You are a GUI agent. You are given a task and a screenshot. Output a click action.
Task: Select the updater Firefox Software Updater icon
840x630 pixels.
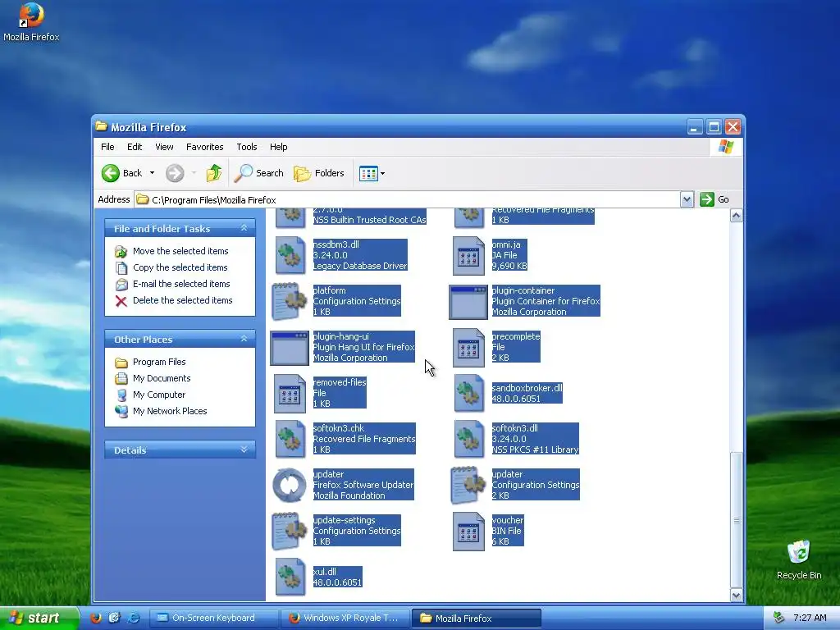pos(290,486)
